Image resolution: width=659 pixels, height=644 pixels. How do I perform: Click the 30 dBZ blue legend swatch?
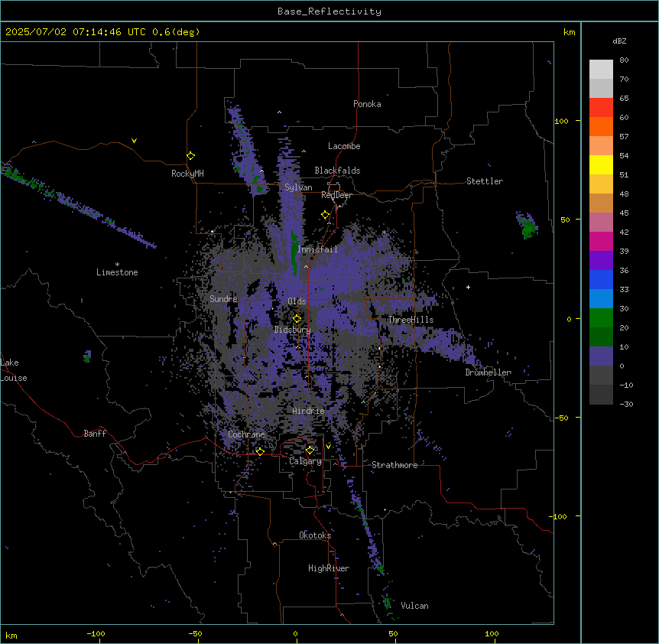click(601, 299)
